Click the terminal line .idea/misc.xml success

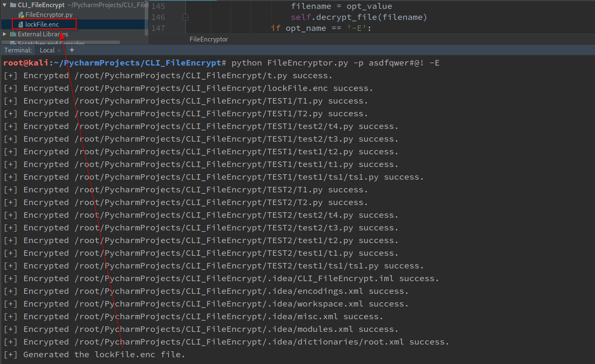193,317
